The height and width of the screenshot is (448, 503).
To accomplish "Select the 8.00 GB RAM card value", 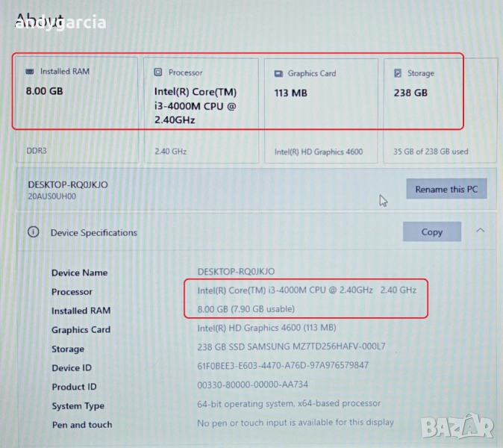I will (45, 93).
